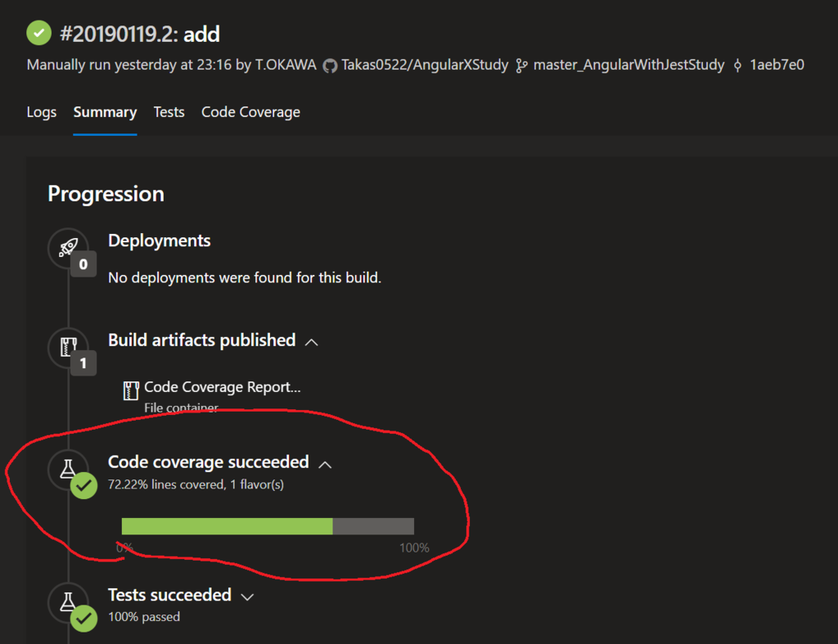Click the Deployments count badge 0
838x644 pixels.
coord(83,264)
